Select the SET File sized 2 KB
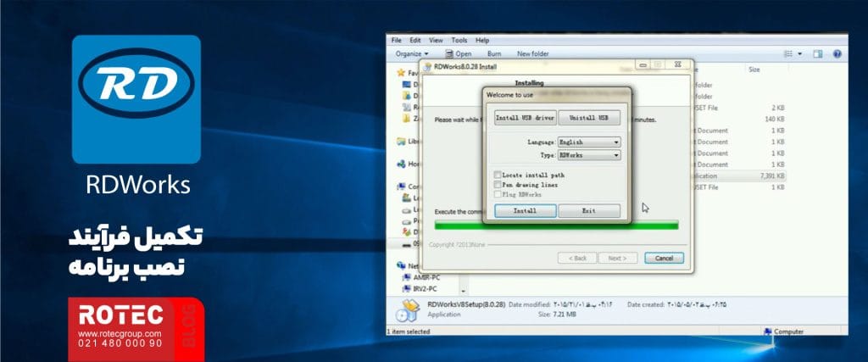Image resolution: width=868 pixels, height=362 pixels. [738, 108]
